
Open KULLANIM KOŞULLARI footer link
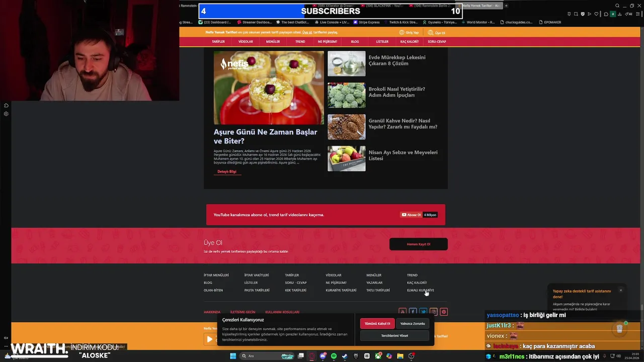click(x=282, y=312)
